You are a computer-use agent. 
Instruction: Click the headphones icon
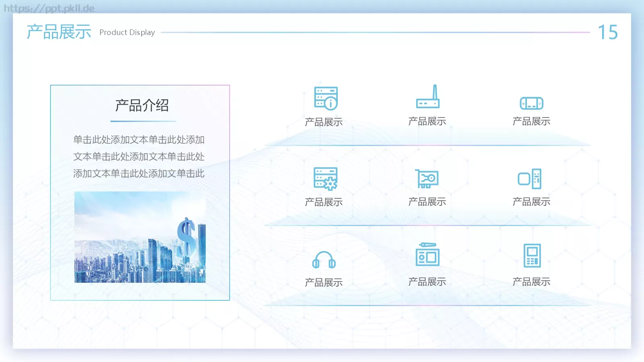click(x=324, y=260)
